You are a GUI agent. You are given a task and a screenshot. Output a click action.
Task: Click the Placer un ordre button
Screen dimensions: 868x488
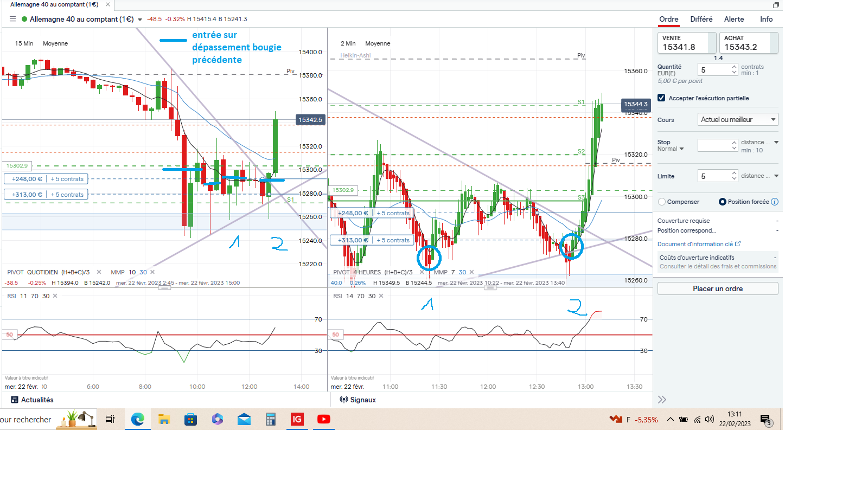718,288
